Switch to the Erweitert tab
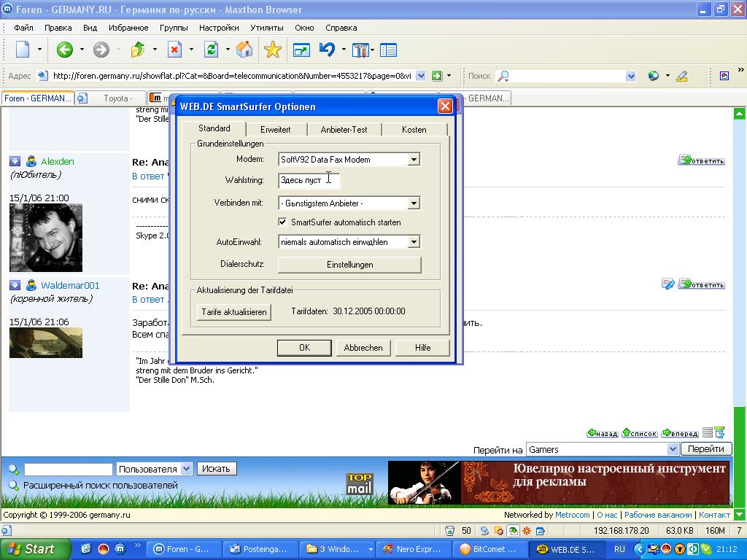 (275, 130)
